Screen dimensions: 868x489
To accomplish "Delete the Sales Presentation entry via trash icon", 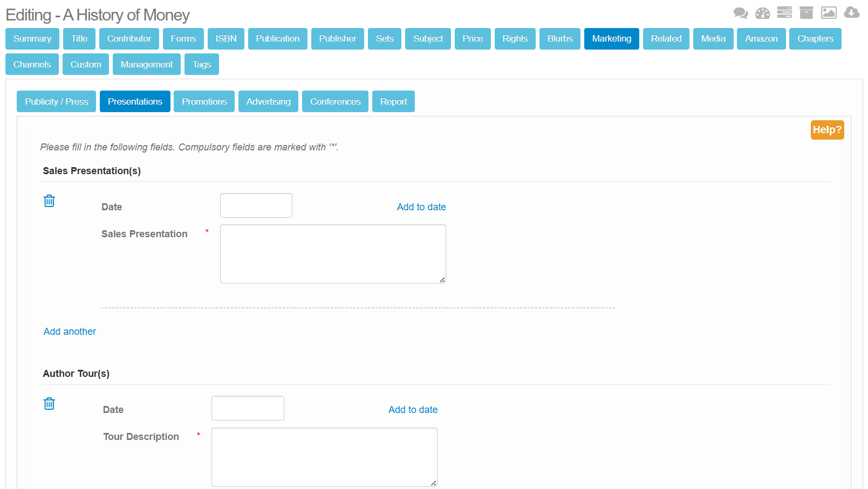I will pyautogui.click(x=49, y=201).
